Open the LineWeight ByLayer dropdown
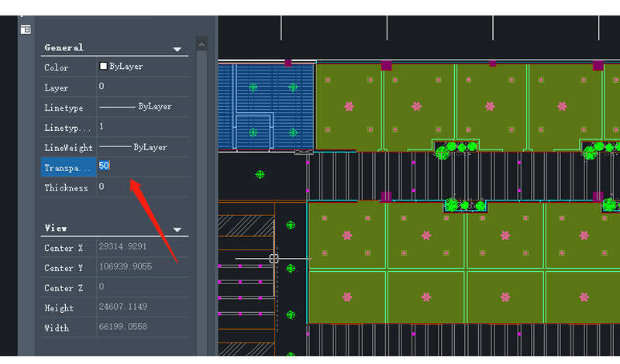620x364 pixels. pyautogui.click(x=142, y=146)
